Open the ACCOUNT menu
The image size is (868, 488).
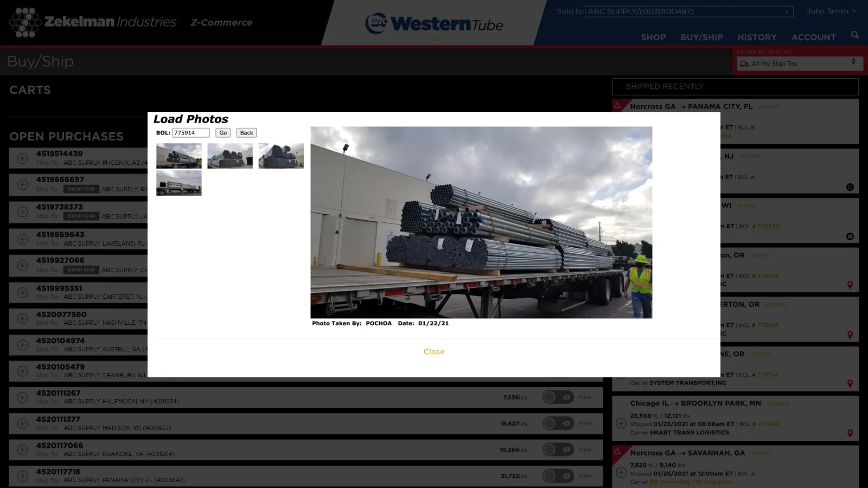[x=813, y=37]
